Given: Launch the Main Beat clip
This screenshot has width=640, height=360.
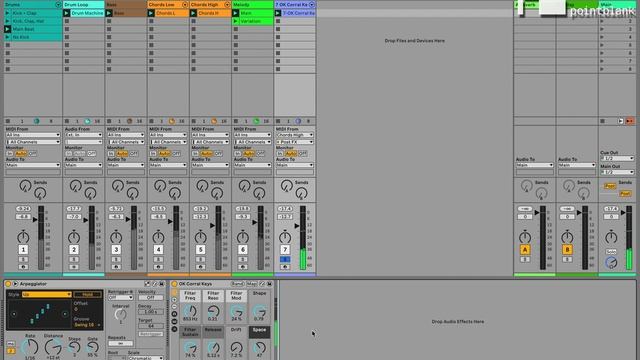Looking at the screenshot, I should click(7, 29).
